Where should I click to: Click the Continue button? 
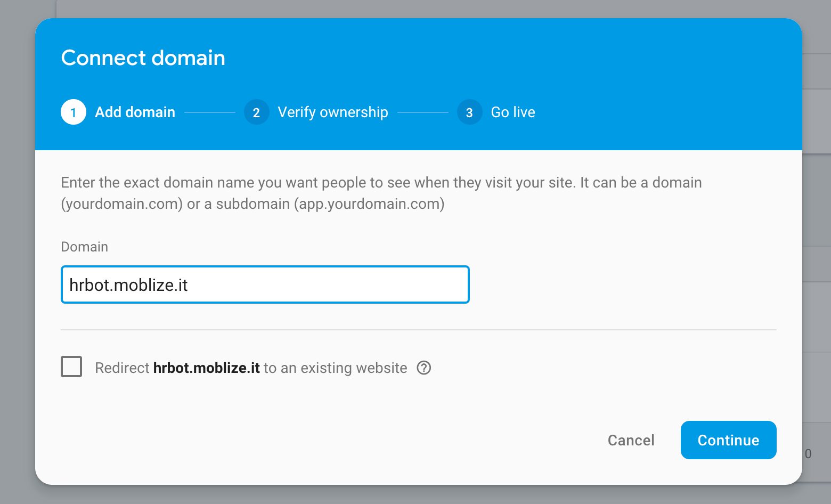tap(728, 440)
